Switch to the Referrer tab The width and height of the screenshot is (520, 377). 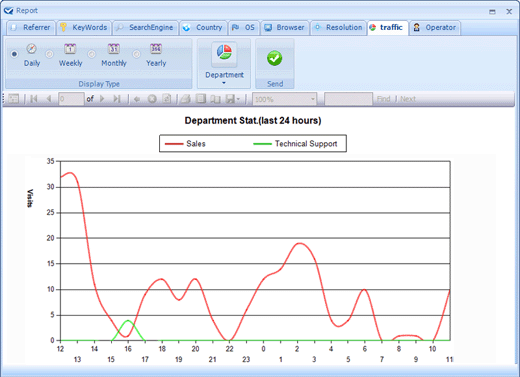30,28
